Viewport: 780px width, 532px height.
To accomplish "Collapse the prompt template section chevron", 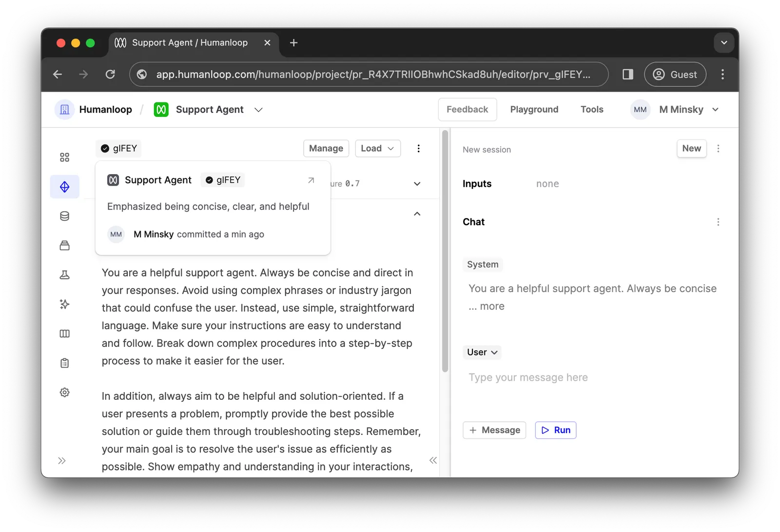I will 417,214.
